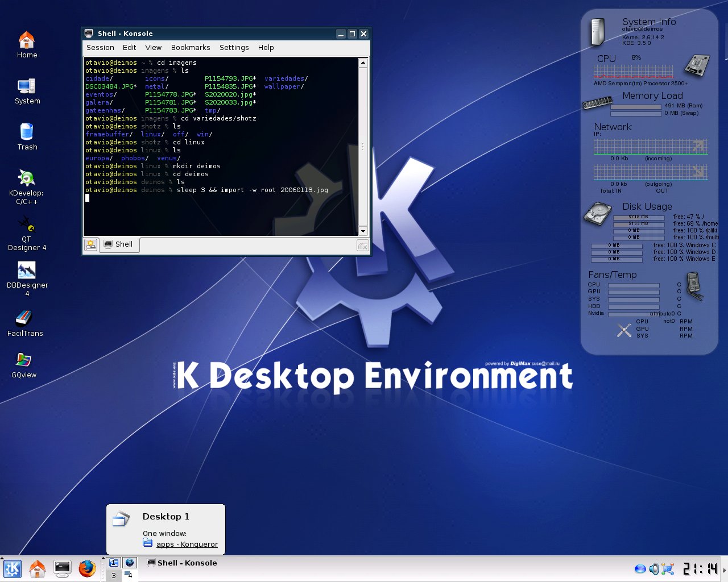Click the RAM usage bar showing 491 MB
The height and width of the screenshot is (582, 728).
636,106
